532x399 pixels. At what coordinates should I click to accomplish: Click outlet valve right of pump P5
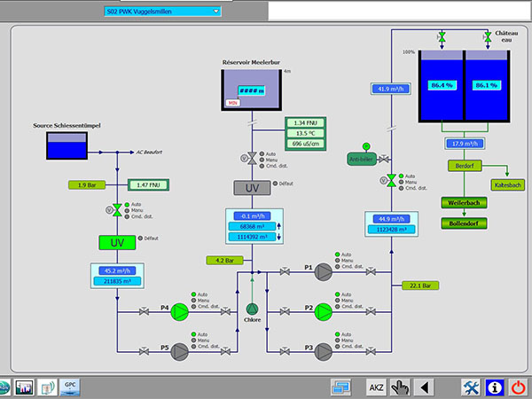(x=225, y=351)
